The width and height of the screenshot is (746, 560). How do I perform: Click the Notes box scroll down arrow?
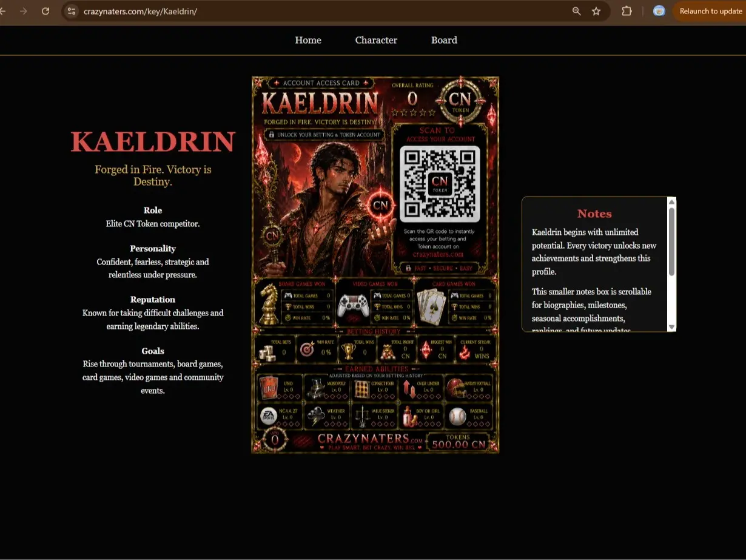[x=671, y=326]
